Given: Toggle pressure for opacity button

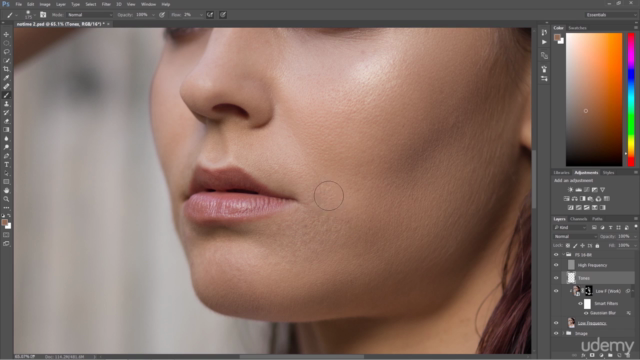Looking at the screenshot, I should click(162, 15).
